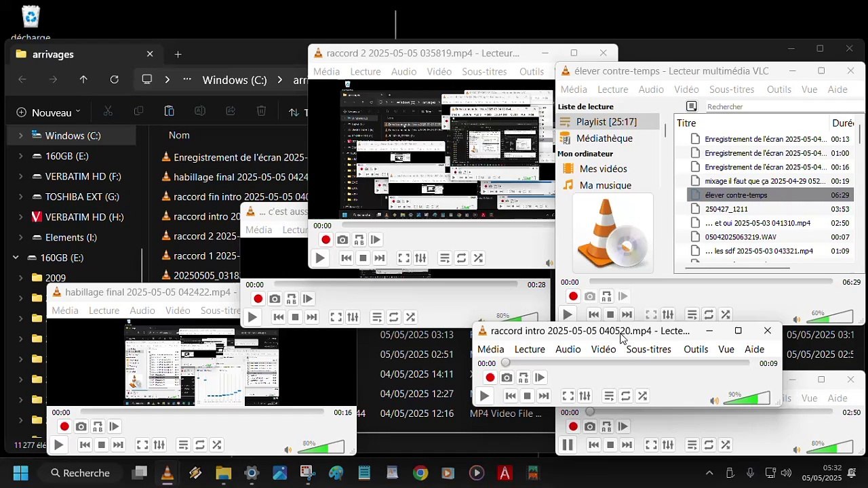
Task: Change the playlist view mode icon beside Rechercher
Action: (x=692, y=106)
